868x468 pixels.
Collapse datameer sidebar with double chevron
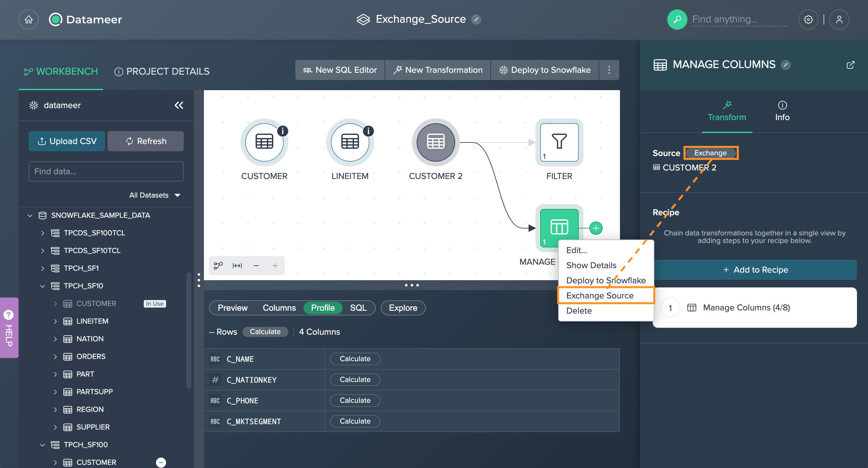tap(179, 106)
